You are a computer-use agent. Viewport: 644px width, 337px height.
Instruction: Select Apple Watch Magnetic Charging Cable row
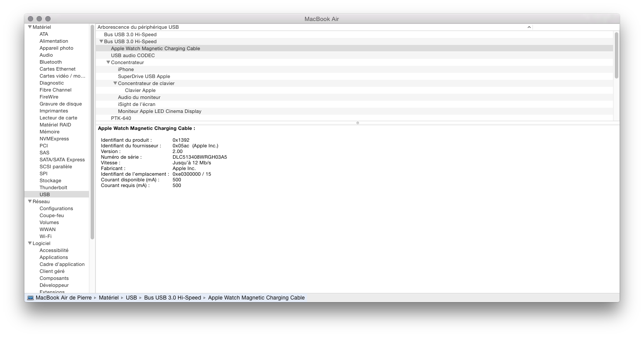[x=354, y=48]
